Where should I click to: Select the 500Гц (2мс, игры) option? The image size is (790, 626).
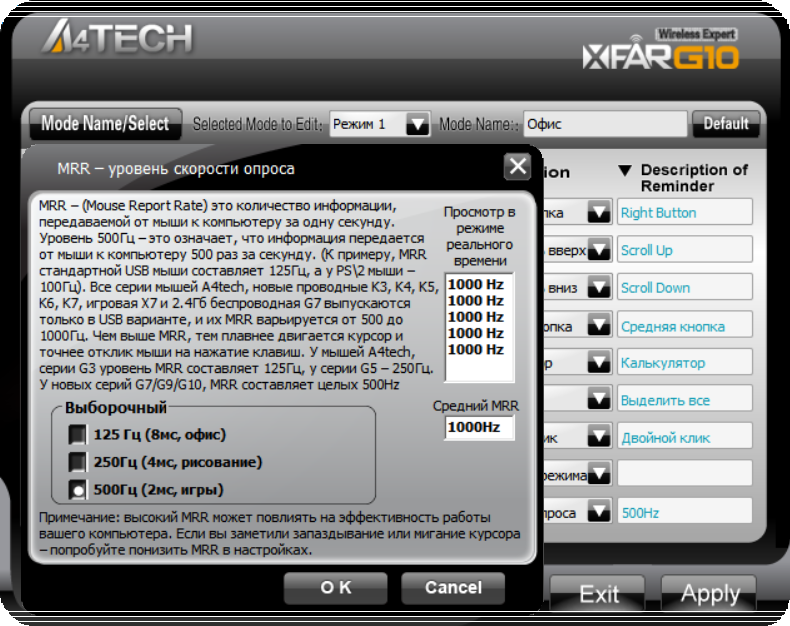[x=77, y=490]
